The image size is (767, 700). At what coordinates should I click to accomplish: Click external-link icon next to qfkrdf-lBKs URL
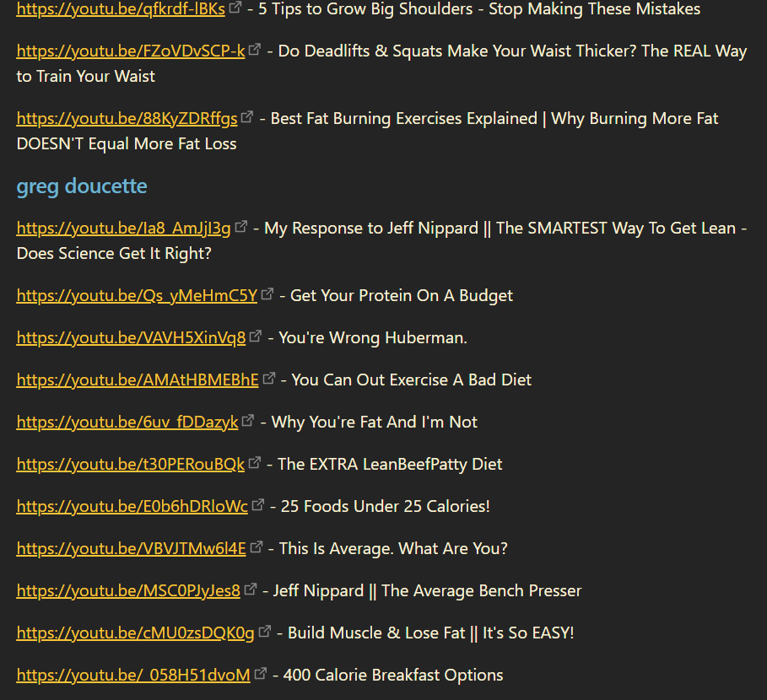[x=235, y=7]
